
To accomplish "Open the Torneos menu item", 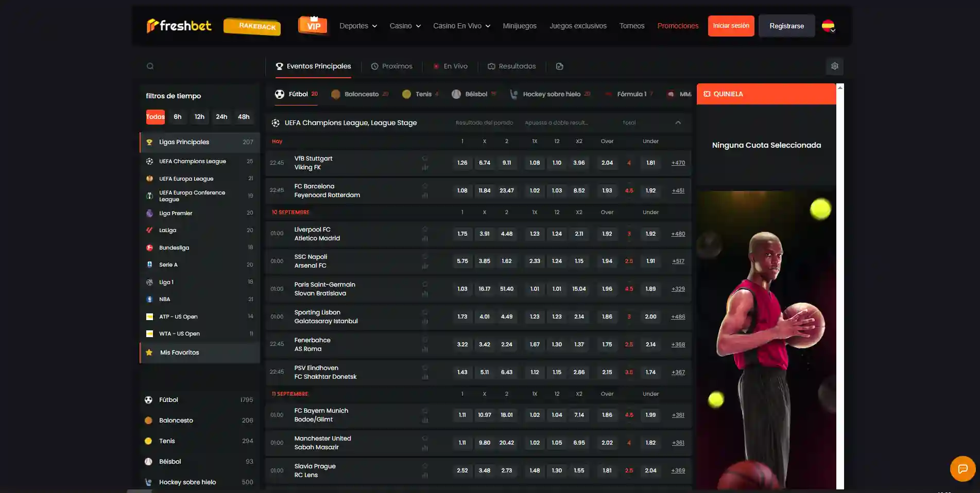I will (x=632, y=26).
